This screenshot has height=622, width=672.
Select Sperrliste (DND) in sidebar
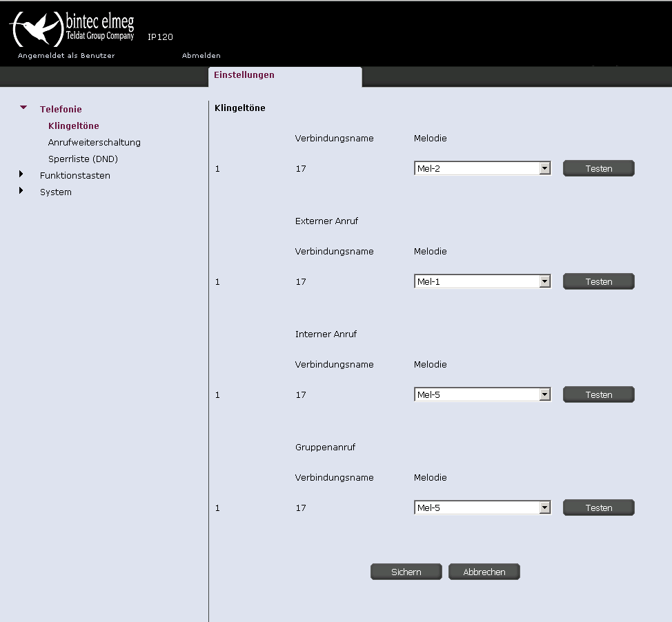click(83, 159)
